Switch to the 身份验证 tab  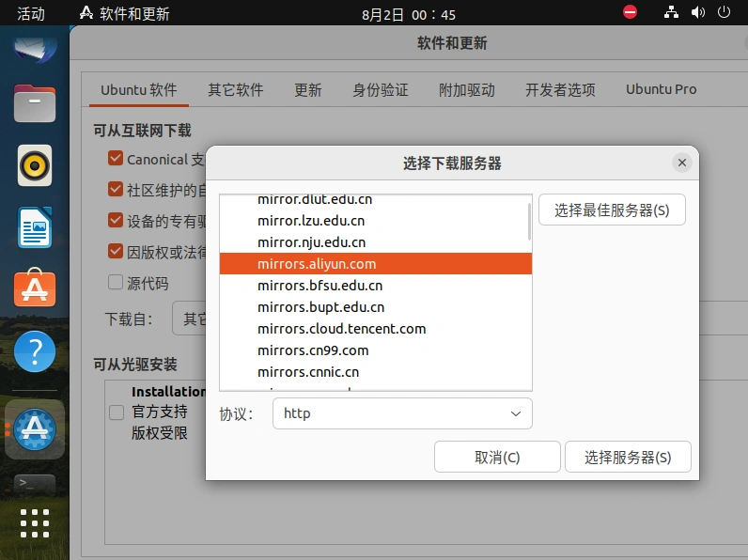[381, 89]
